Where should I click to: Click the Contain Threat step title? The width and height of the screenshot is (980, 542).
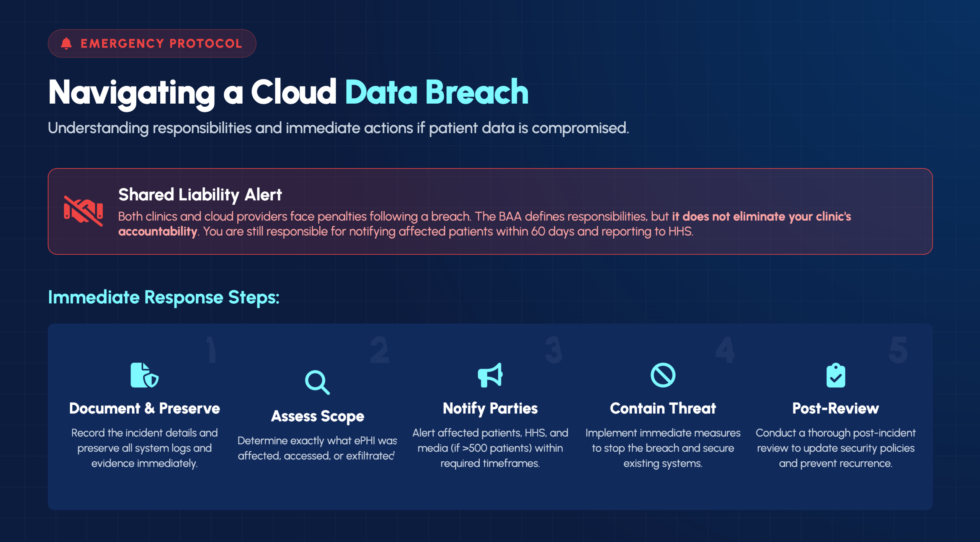663,409
